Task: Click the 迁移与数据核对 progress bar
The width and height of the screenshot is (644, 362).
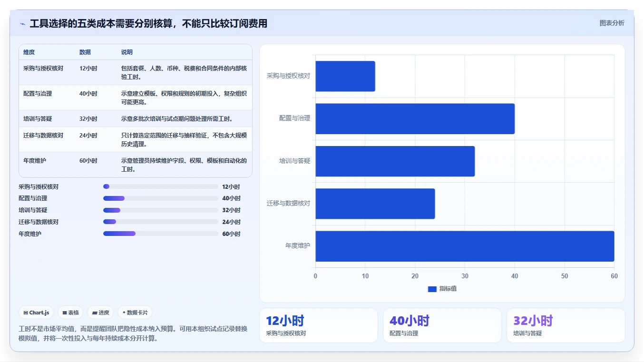Action: [x=161, y=222]
